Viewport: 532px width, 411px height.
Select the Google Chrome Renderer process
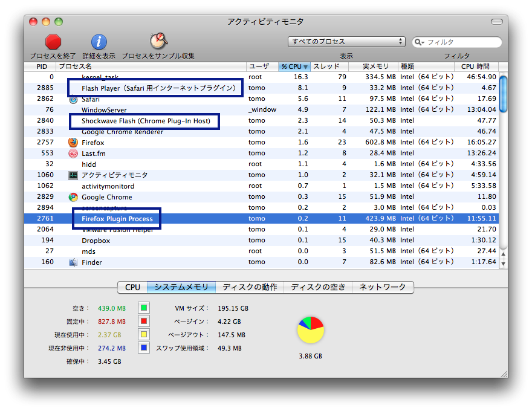pyautogui.click(x=123, y=132)
